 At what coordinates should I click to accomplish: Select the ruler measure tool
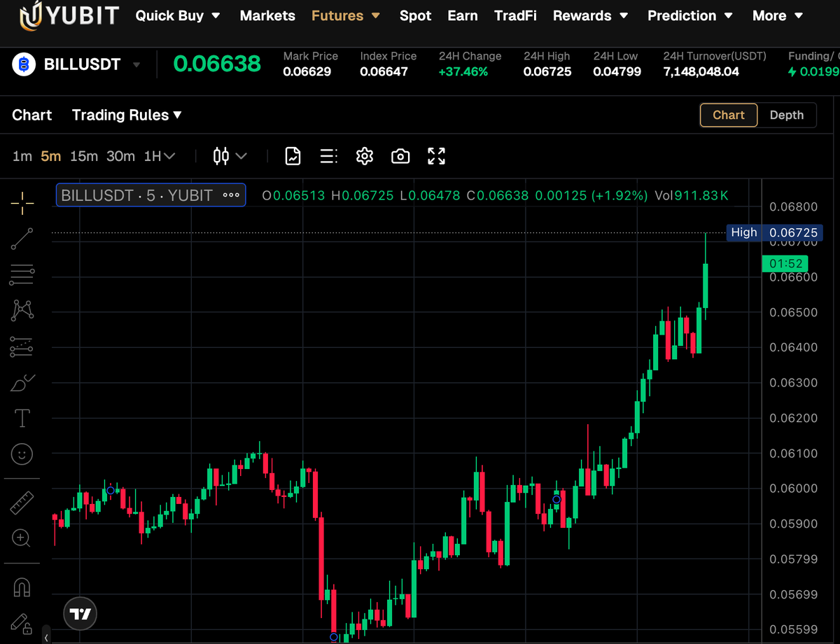click(x=22, y=502)
